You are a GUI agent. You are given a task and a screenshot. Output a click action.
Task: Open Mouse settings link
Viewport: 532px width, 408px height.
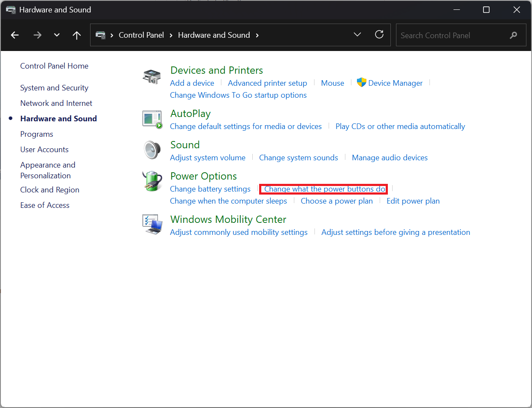(332, 83)
